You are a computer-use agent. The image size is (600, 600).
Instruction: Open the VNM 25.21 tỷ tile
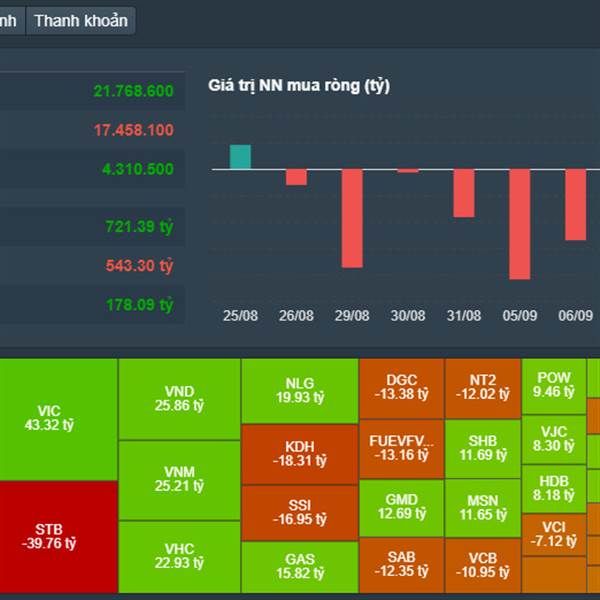(x=179, y=480)
